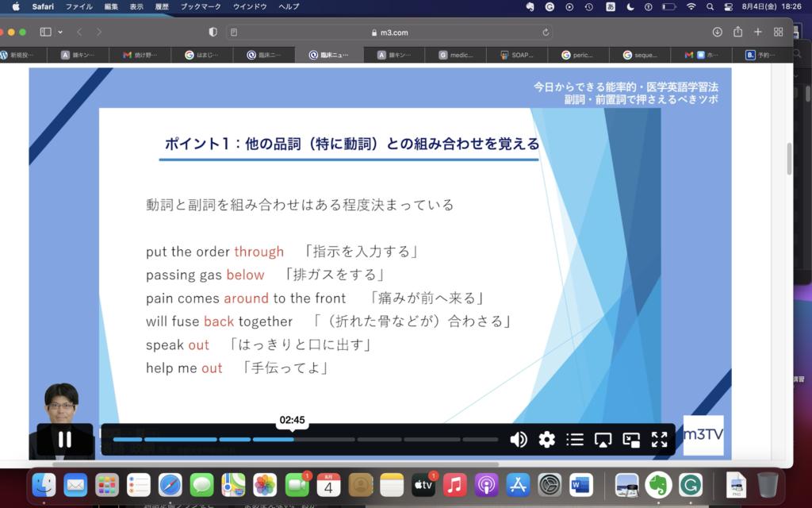This screenshot has width=812, height=508.
Task: Open the video chapter list
Action: [575, 440]
